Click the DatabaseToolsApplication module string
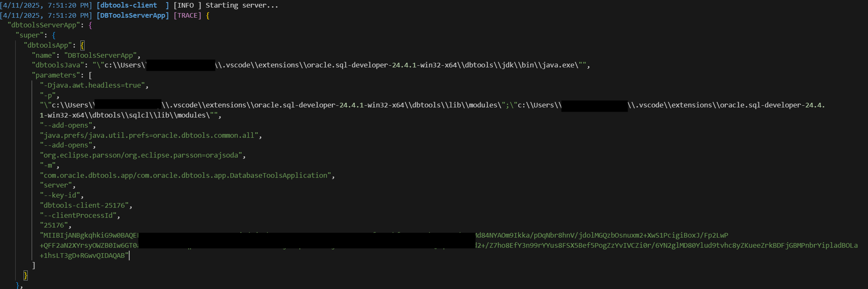 (x=187, y=176)
